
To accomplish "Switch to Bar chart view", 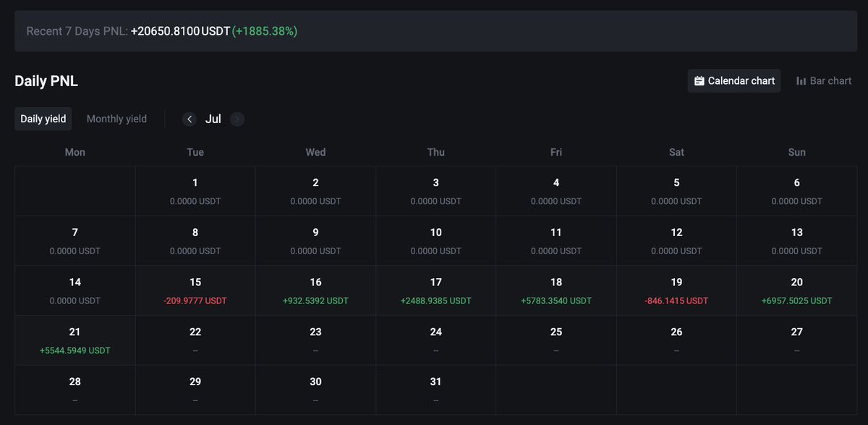I will click(823, 81).
